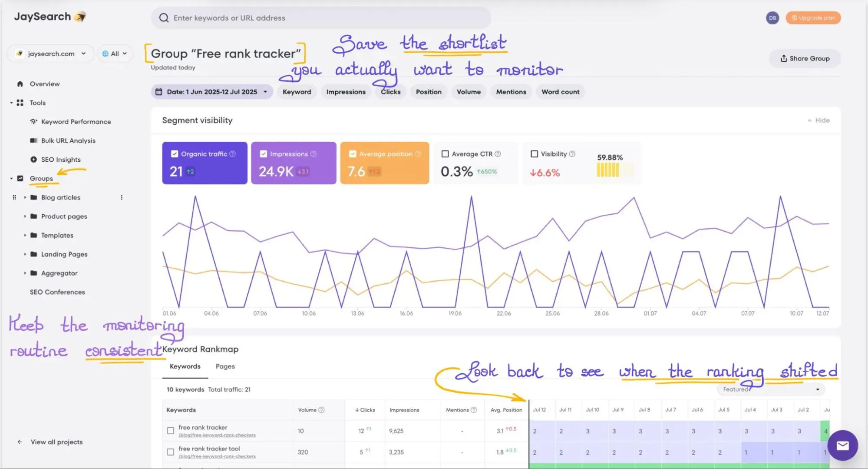Click the Overview home icon
The height and width of the screenshot is (469, 868).
tap(20, 84)
